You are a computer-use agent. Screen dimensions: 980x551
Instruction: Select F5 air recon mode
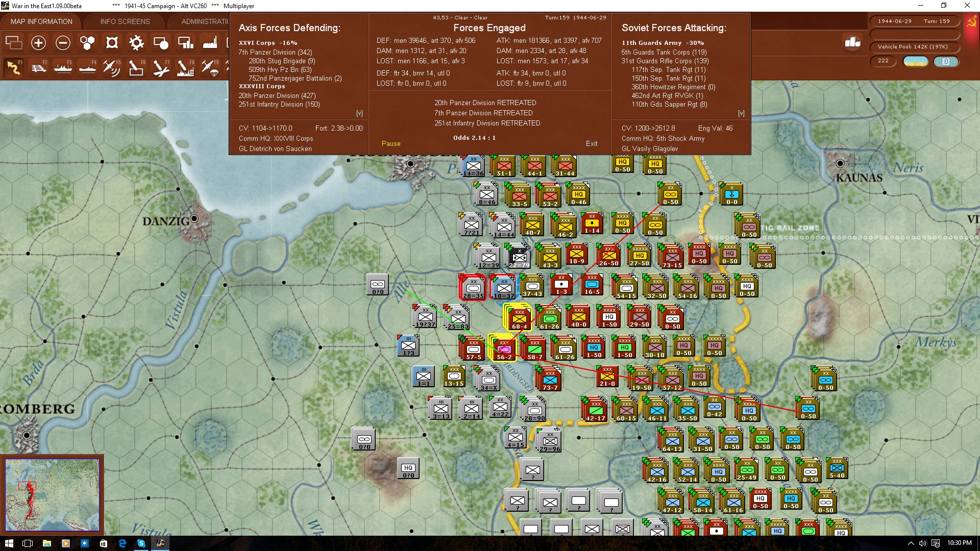pos(112,67)
